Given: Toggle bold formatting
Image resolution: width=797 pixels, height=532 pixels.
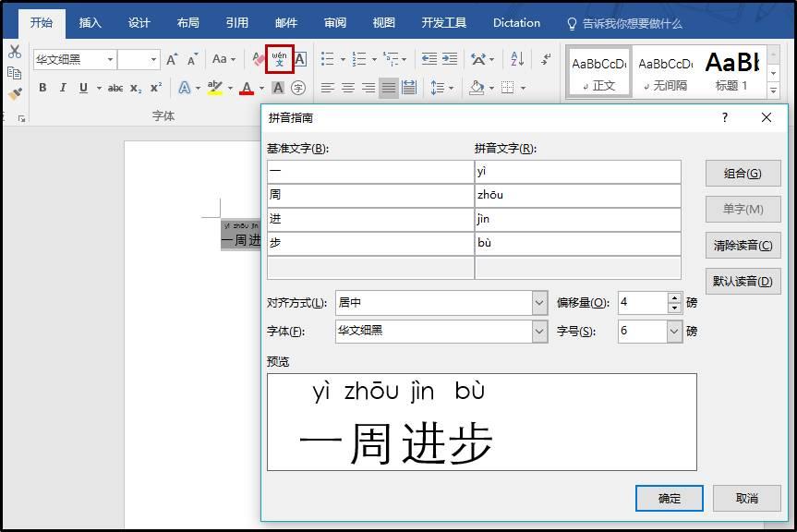Looking at the screenshot, I should coord(43,88).
